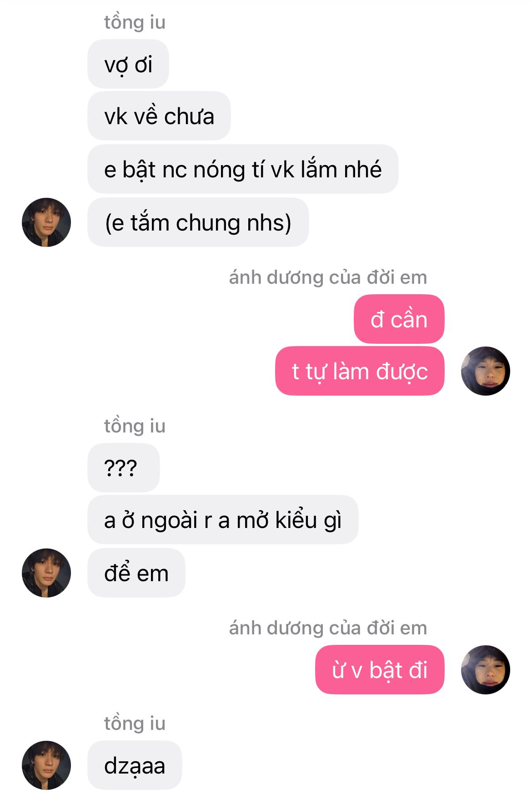
Task: Select the "dzạaa" message bubble
Action: (x=135, y=765)
